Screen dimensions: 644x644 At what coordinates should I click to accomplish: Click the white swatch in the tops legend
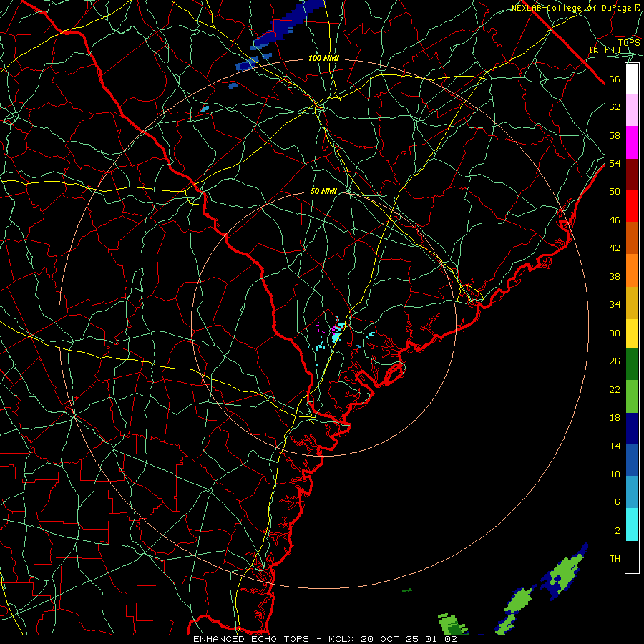632,79
